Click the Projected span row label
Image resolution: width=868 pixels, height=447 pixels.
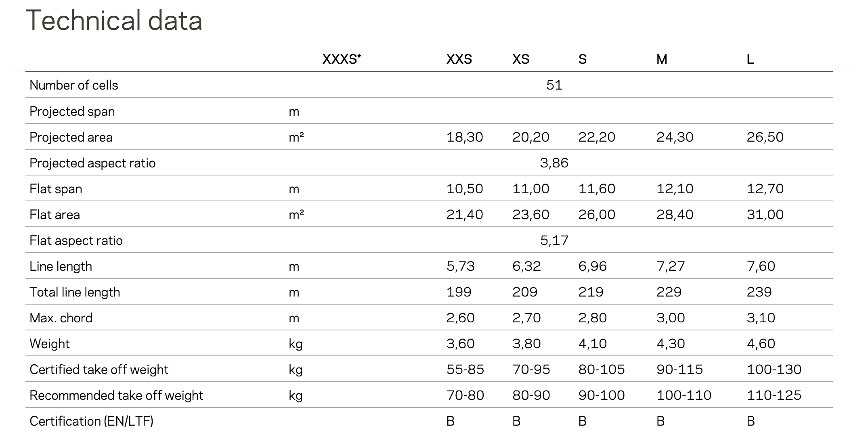pyautogui.click(x=72, y=111)
